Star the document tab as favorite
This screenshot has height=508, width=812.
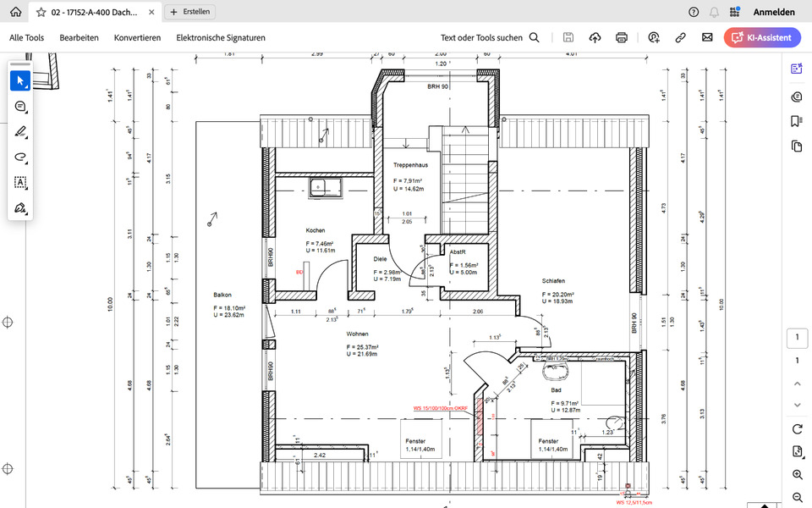pos(41,12)
